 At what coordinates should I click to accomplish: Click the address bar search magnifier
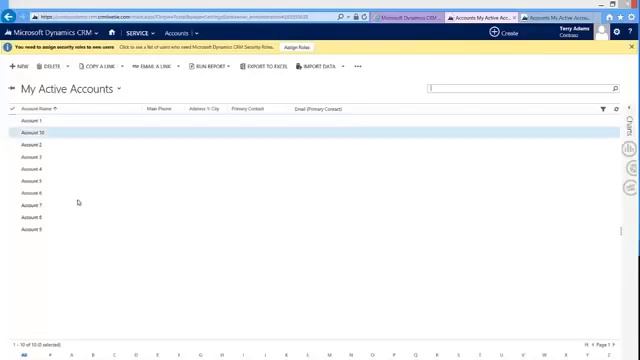pyautogui.click(x=340, y=17)
